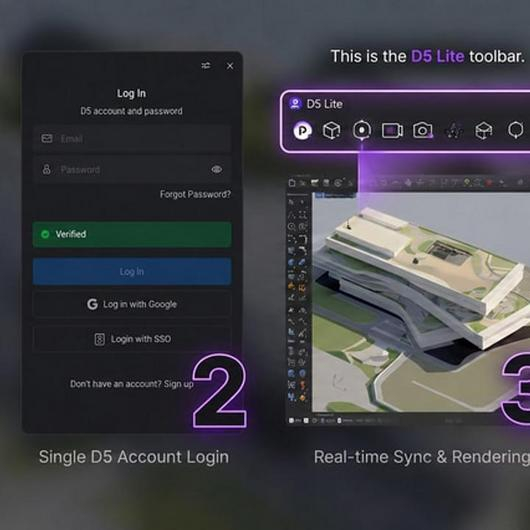The width and height of the screenshot is (530, 530).
Task: Click the green Verified bar
Action: (x=132, y=234)
